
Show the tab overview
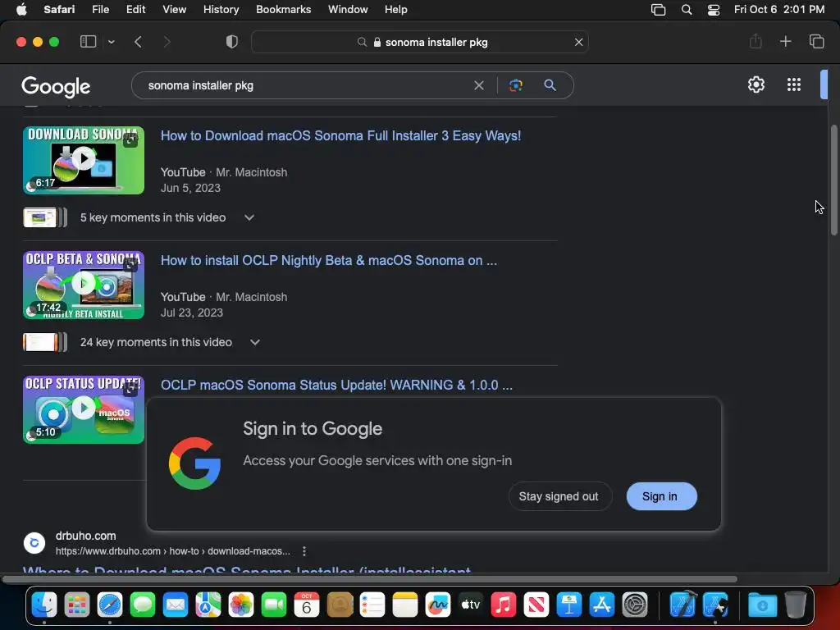(816, 41)
